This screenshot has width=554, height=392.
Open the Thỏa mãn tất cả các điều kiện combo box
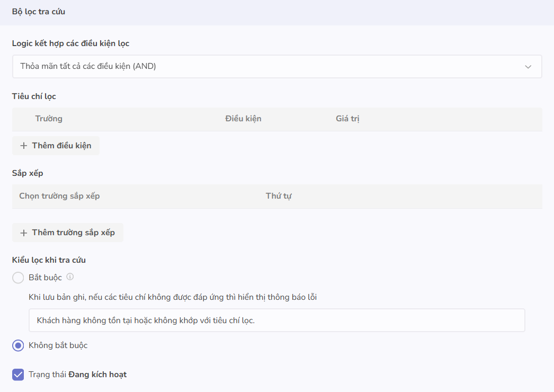click(265, 67)
